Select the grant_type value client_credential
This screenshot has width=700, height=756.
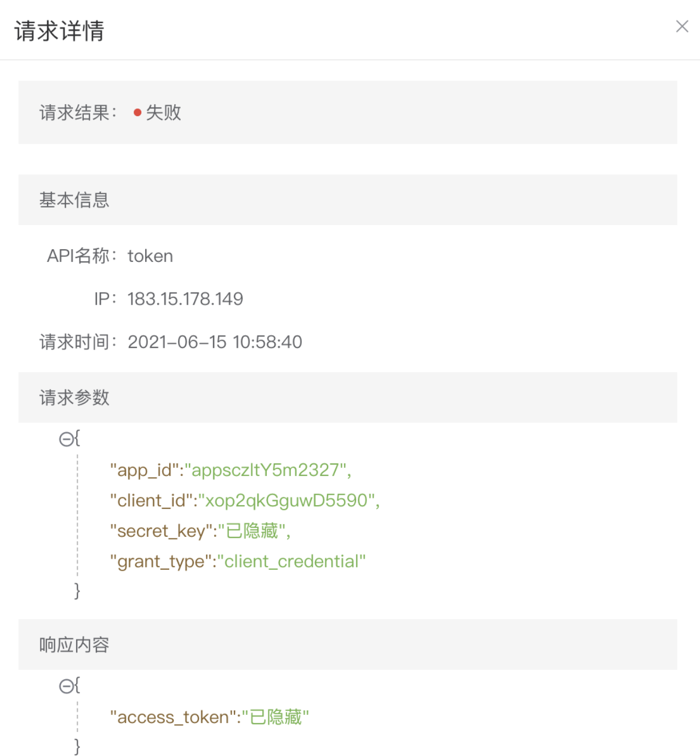[x=294, y=561]
